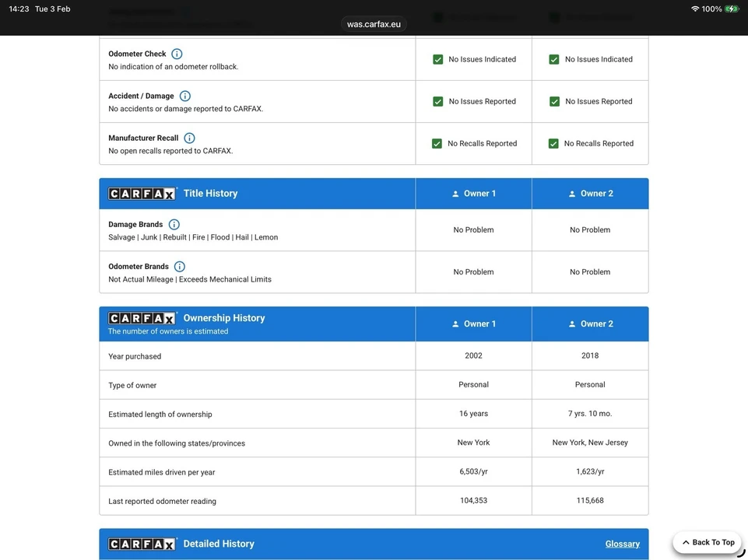Screen dimensions: 748x560
Task: Click the 6,503/yr miles value
Action: click(474, 471)
